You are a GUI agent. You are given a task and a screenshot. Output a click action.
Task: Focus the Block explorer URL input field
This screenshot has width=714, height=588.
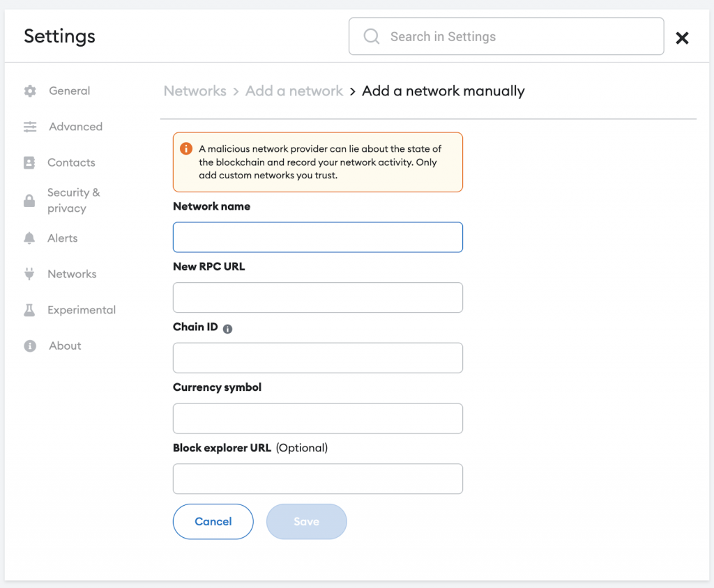pos(318,479)
